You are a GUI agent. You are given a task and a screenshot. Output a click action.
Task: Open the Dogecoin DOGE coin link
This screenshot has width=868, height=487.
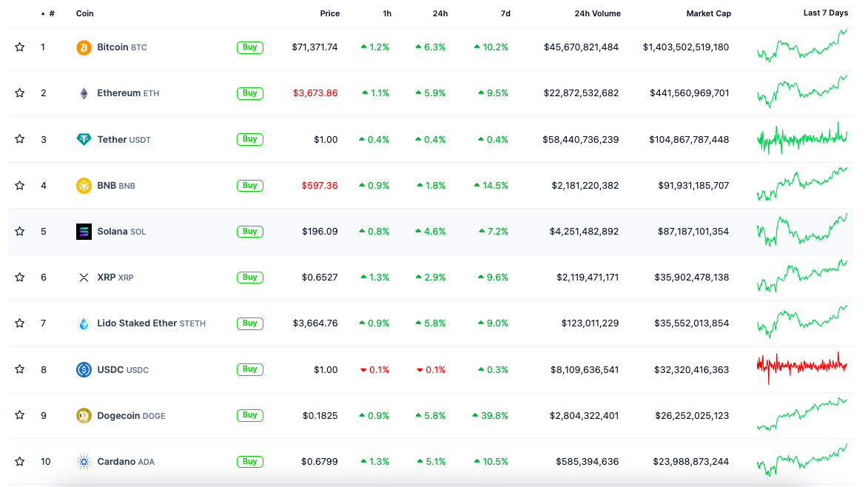click(x=131, y=416)
